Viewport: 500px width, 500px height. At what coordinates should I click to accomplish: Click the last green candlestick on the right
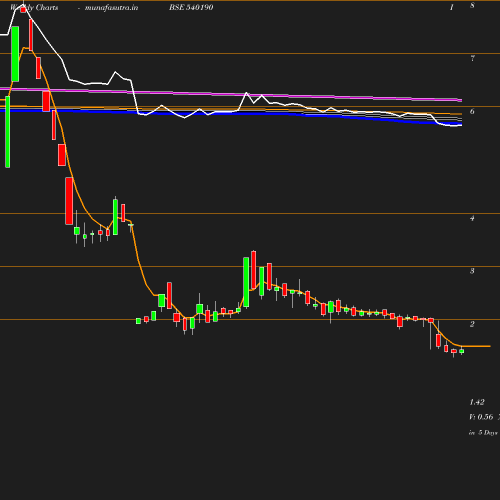click(x=462, y=351)
